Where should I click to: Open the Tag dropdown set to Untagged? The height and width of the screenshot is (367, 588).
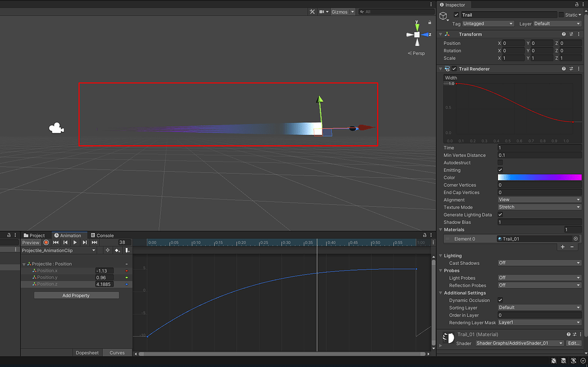(487, 24)
